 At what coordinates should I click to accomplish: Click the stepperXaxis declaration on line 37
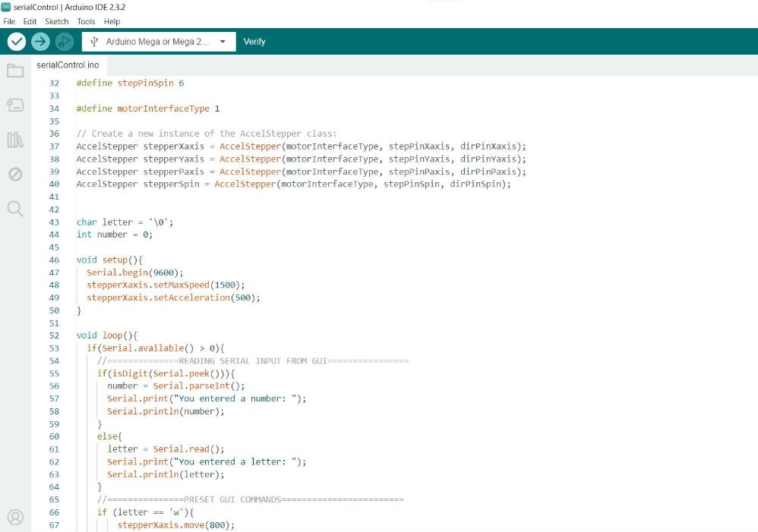[302, 146]
